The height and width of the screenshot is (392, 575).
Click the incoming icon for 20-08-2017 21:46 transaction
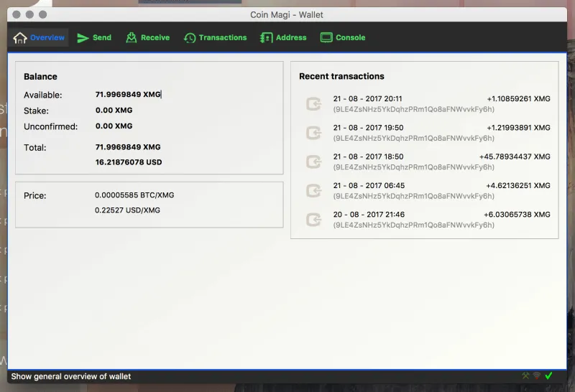click(x=313, y=220)
